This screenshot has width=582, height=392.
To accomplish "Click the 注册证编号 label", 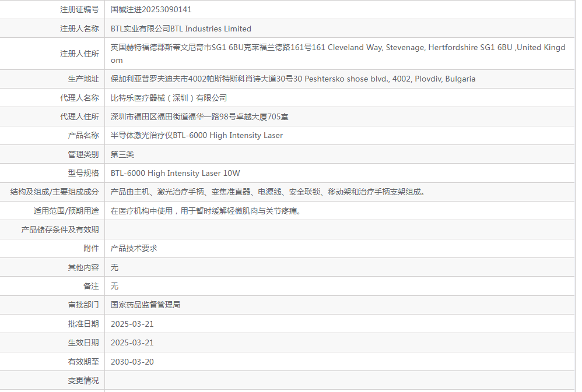I will click(x=79, y=9).
